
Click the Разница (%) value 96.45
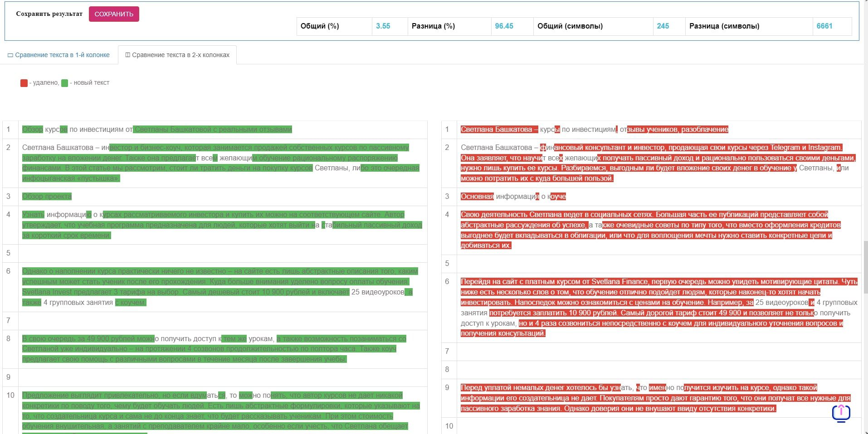[504, 26]
